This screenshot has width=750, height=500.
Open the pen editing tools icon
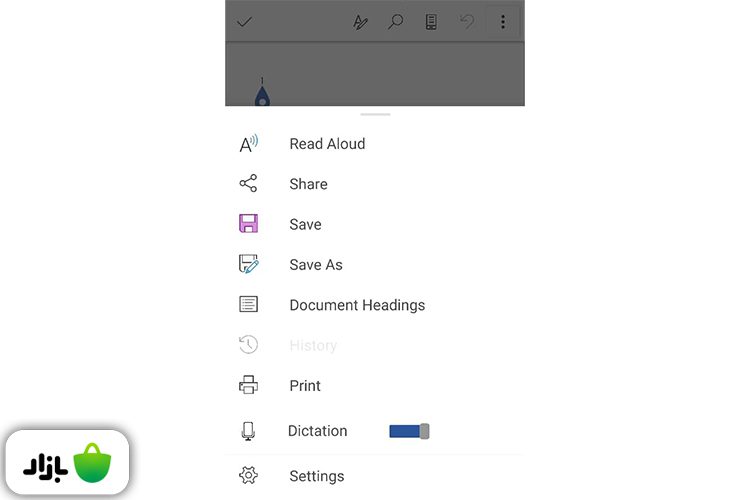pos(361,22)
